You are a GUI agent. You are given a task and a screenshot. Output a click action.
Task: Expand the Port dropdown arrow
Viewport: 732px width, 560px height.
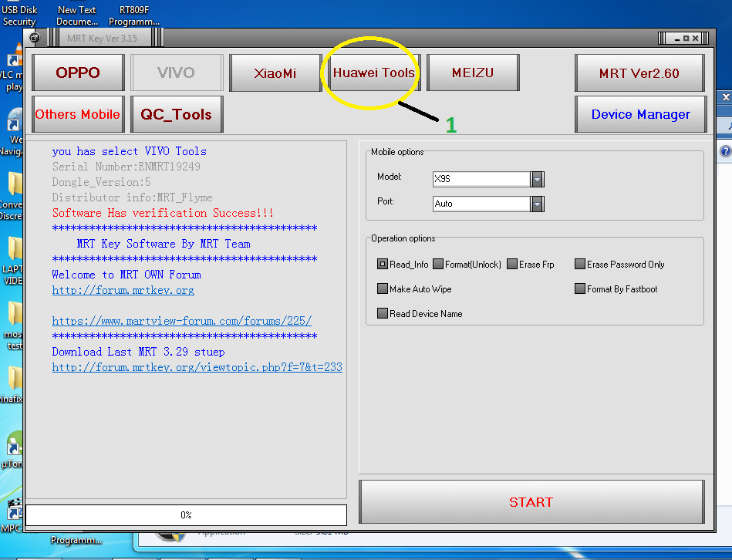tap(538, 204)
